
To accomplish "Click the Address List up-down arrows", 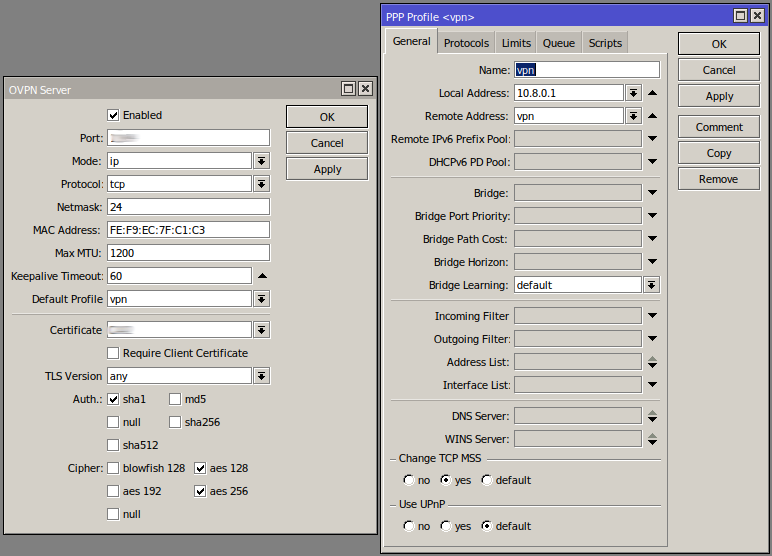I will coord(652,362).
